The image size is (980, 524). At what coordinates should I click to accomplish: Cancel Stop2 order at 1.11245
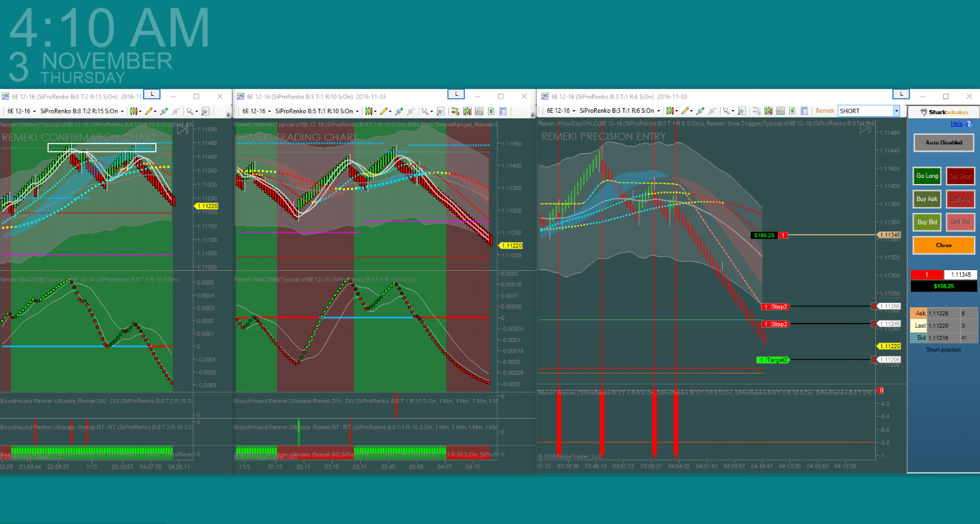(873, 324)
